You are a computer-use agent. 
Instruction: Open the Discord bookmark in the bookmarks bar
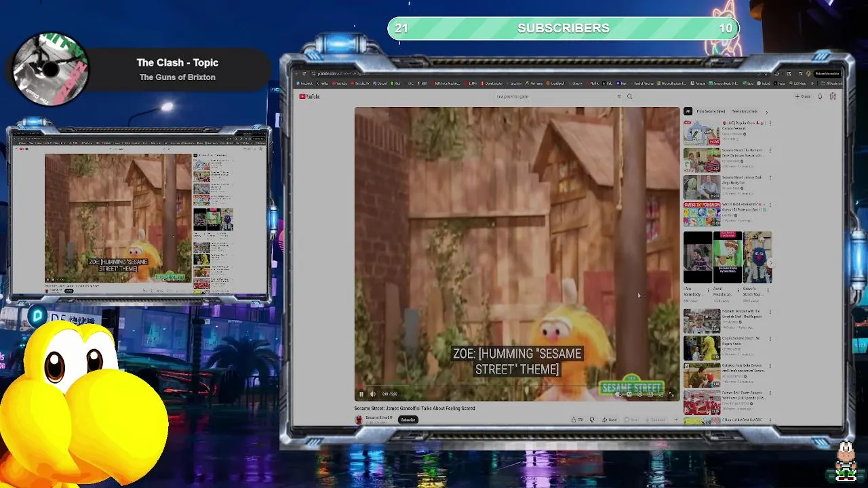(380, 83)
